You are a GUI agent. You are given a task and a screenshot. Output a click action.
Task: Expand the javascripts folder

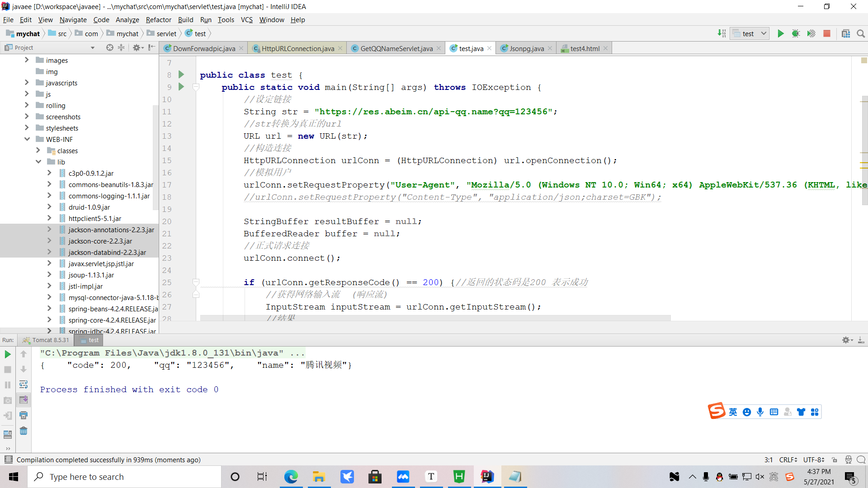(27, 83)
